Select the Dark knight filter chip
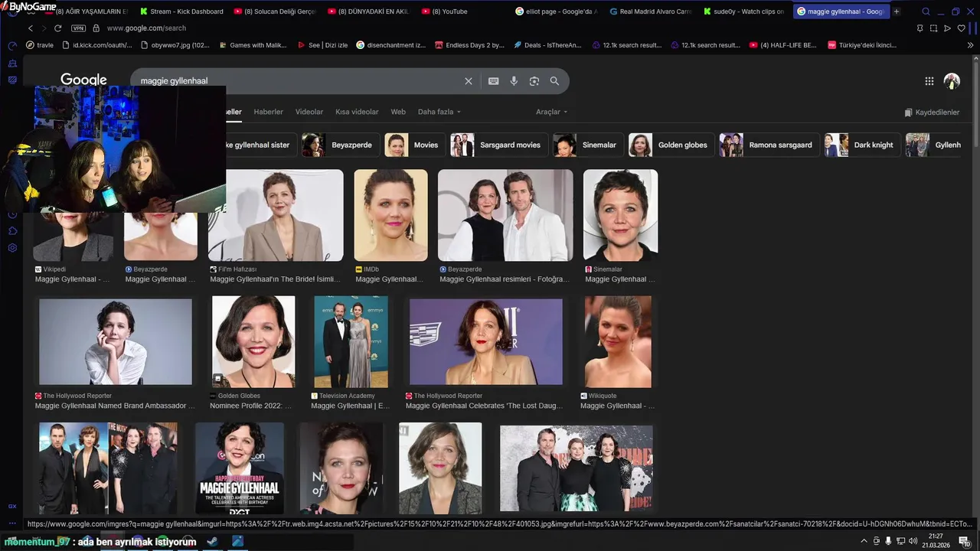Image resolution: width=980 pixels, height=551 pixels. pyautogui.click(x=862, y=145)
